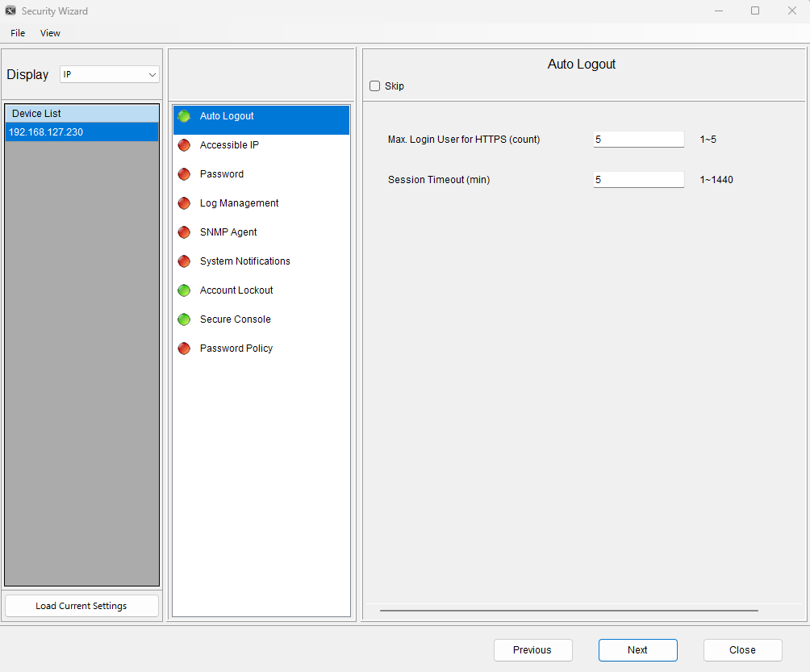Click the green status icon beside Auto Logout
The width and height of the screenshot is (810, 672).
(184, 116)
